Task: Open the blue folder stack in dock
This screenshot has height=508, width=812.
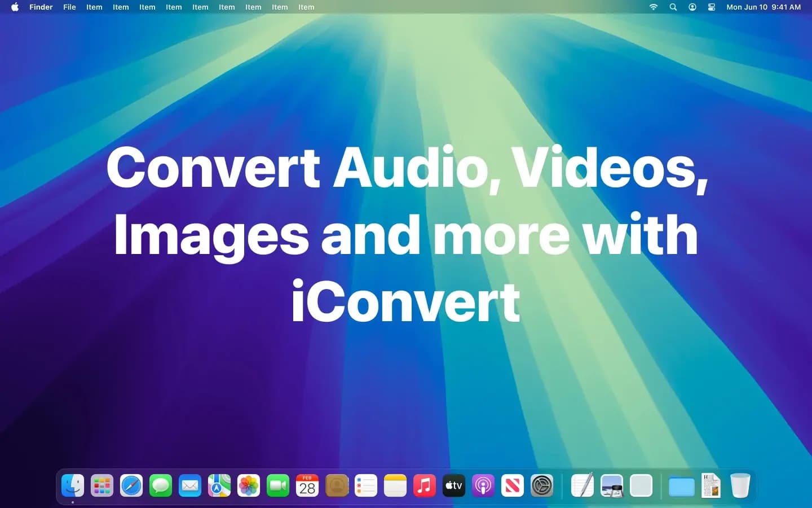Action: (682, 485)
